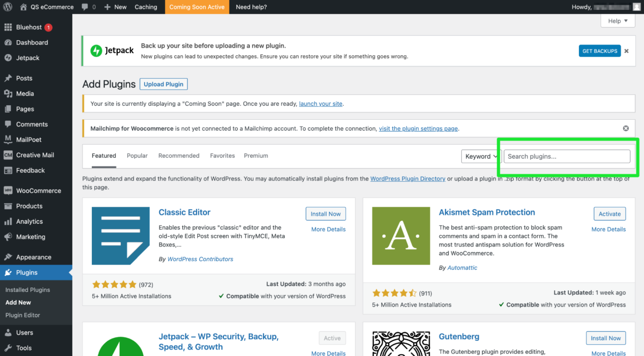
Task: Click the Analytics bar-chart icon
Action: point(8,221)
